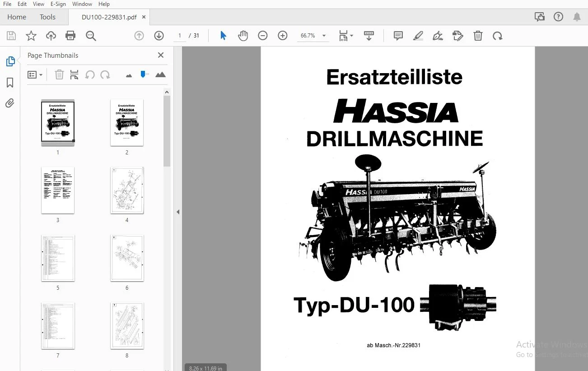This screenshot has width=588, height=371.
Task: Close the Page Thumbnails panel
Action: tap(161, 55)
